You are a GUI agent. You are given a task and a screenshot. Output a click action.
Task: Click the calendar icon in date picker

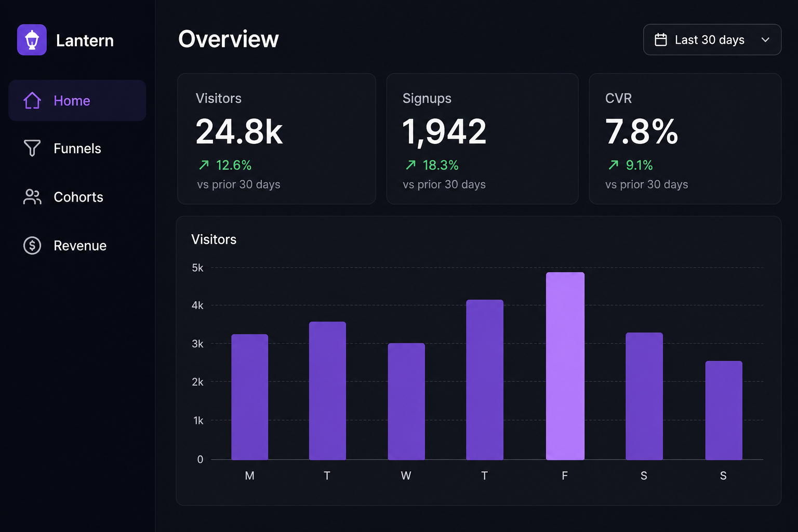click(x=661, y=39)
